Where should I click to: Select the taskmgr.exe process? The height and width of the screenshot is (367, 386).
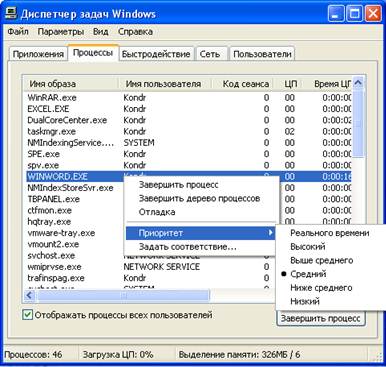point(189,132)
